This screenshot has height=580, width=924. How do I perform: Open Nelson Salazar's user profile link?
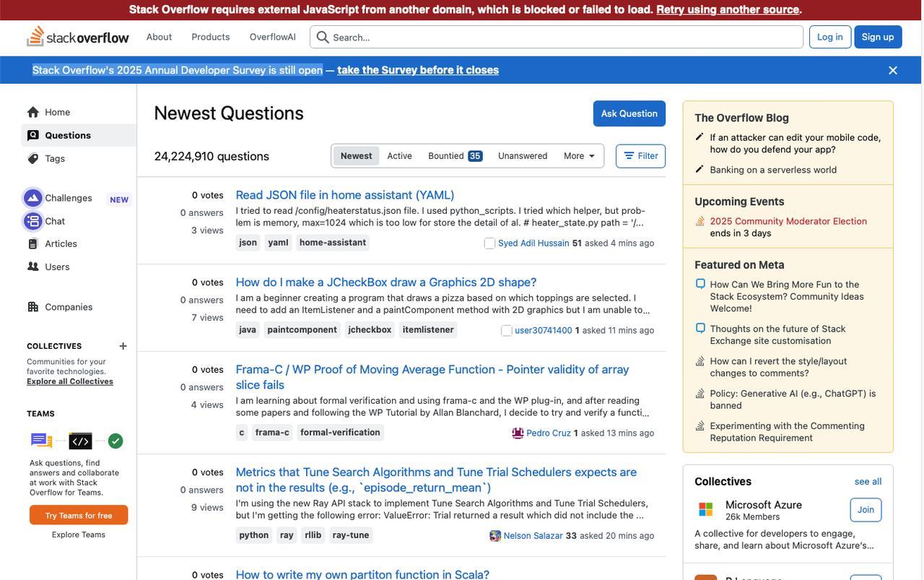533,536
